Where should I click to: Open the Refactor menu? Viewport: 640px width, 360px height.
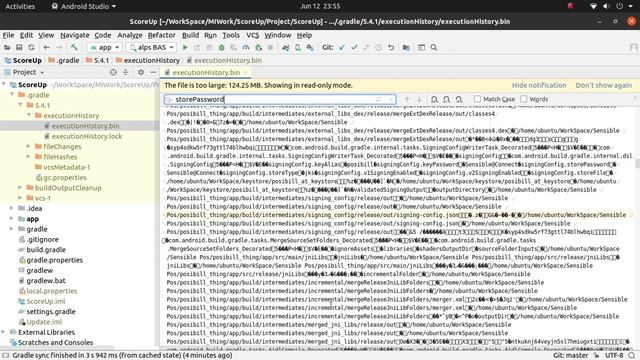point(162,35)
